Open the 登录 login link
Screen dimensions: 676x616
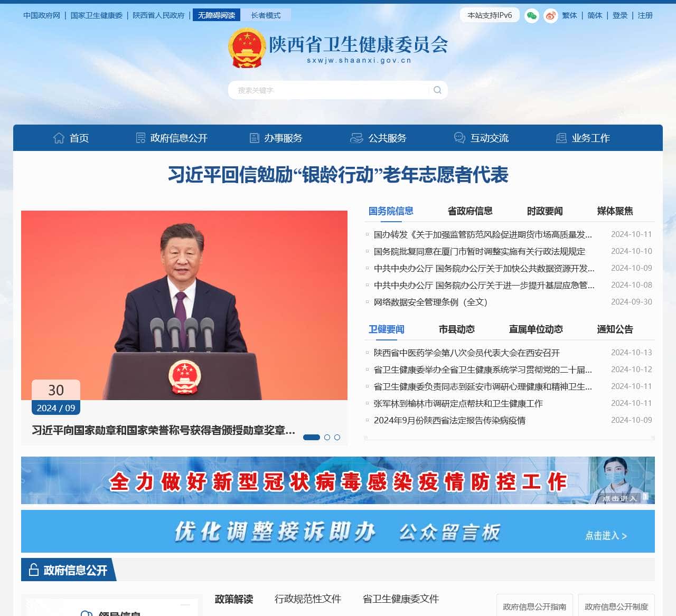click(619, 16)
